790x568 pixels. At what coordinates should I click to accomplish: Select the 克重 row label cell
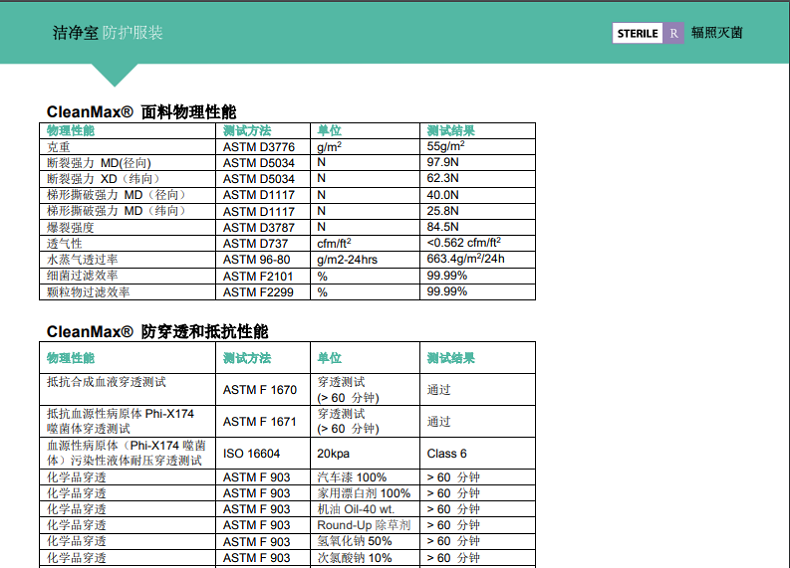click(59, 146)
